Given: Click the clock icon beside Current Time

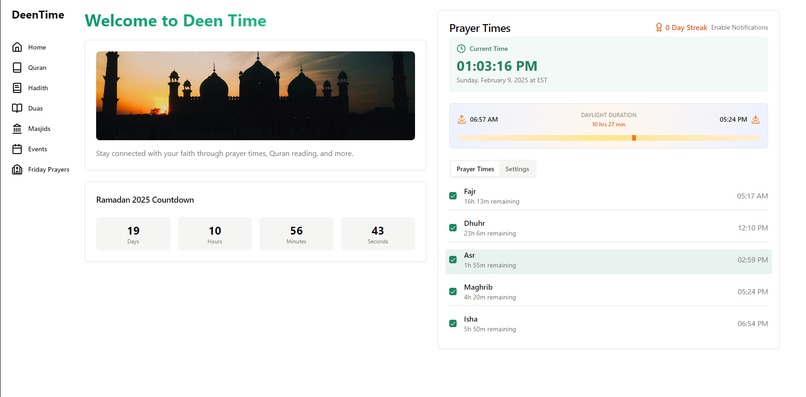Looking at the screenshot, I should coord(461,49).
